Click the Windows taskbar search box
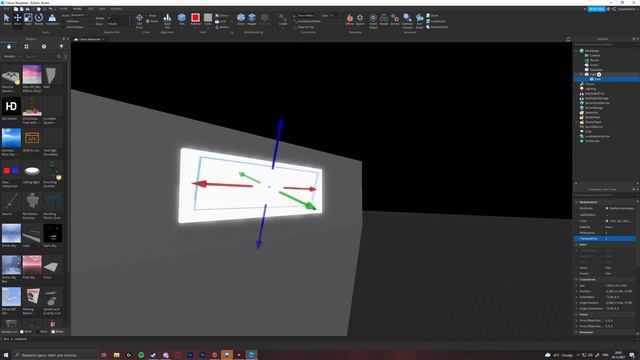640x360 pixels. 55,355
